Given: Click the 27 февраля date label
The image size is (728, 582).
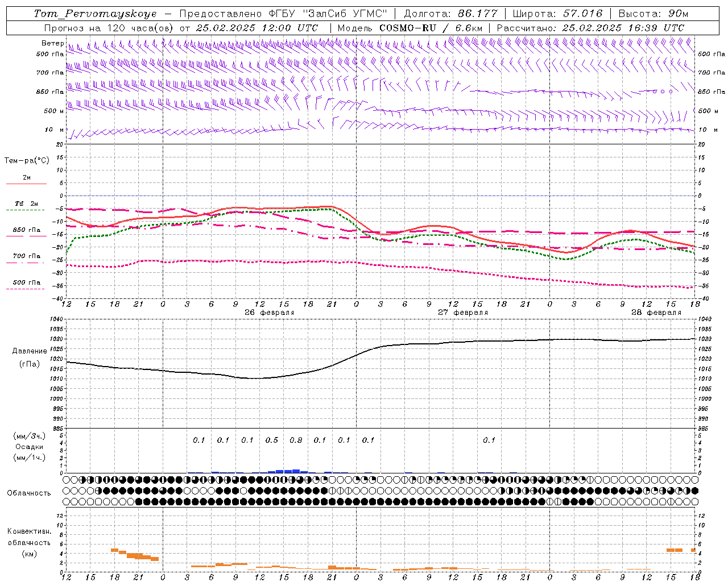Looking at the screenshot, I should pyautogui.click(x=463, y=313).
